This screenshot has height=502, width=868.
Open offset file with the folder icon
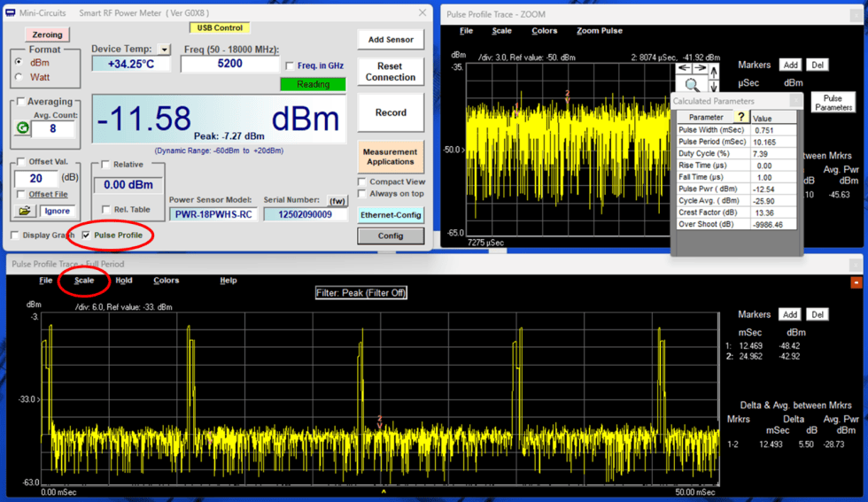pos(25,211)
